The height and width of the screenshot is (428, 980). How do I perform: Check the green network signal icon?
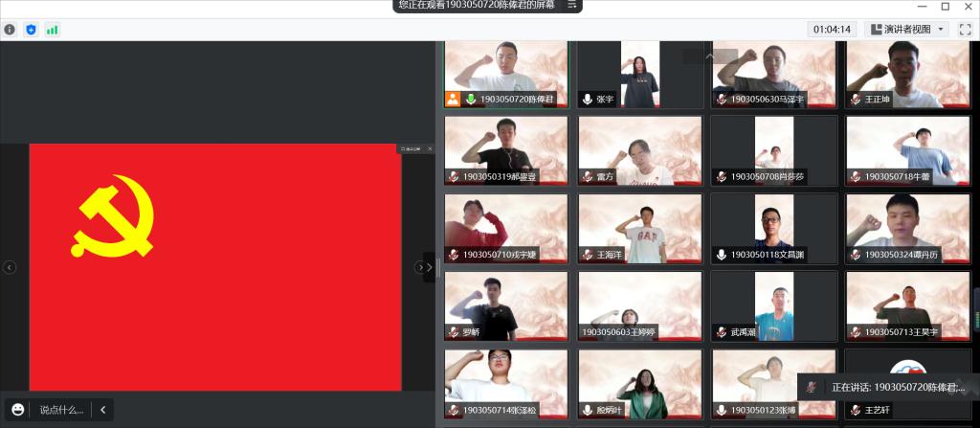point(52,30)
